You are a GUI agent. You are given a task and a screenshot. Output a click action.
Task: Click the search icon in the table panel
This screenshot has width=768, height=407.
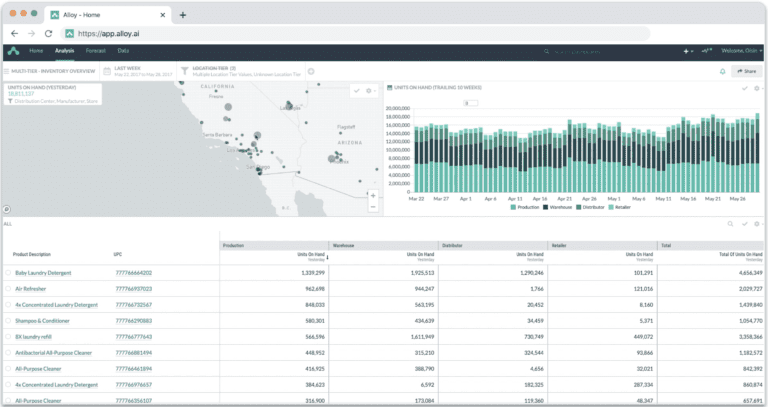[730, 224]
